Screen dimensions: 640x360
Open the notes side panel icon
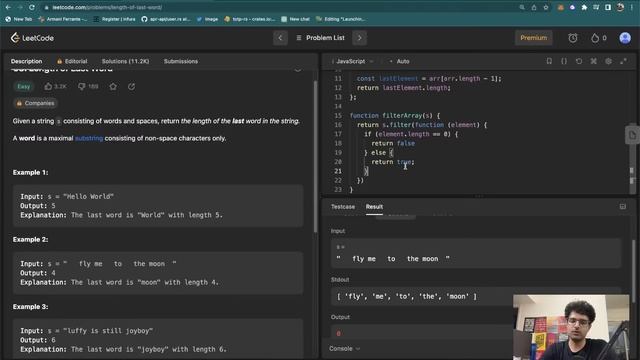tap(632, 135)
